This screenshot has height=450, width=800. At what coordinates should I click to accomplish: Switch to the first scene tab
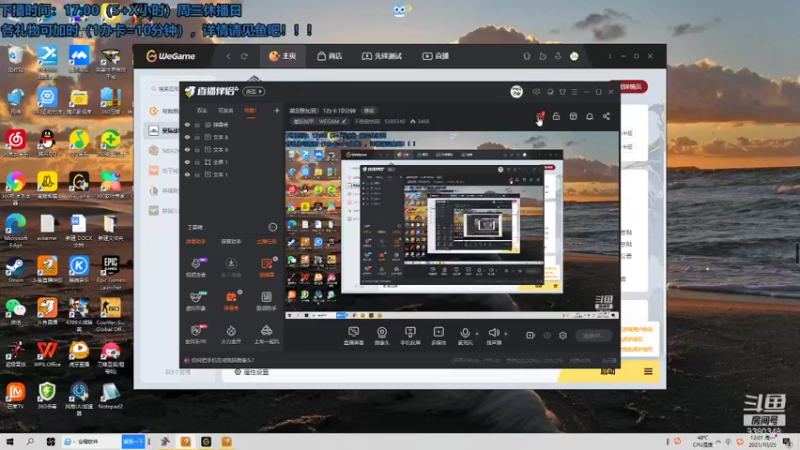[x=202, y=111]
